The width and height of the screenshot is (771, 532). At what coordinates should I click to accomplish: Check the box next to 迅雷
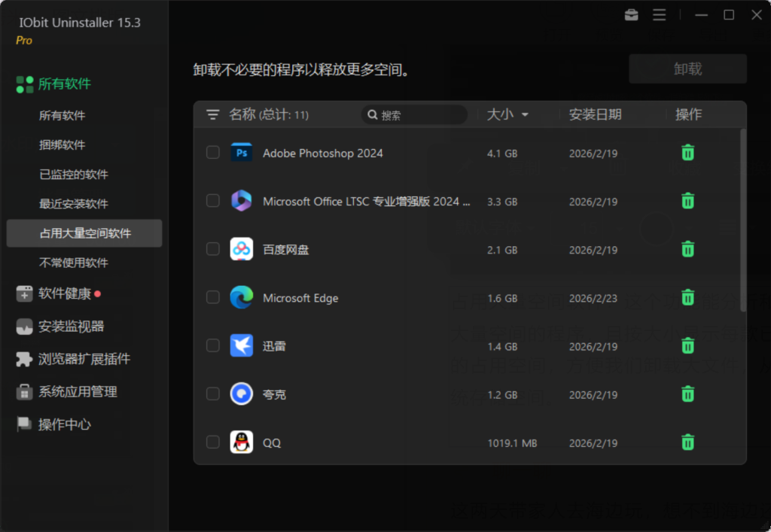(x=213, y=345)
